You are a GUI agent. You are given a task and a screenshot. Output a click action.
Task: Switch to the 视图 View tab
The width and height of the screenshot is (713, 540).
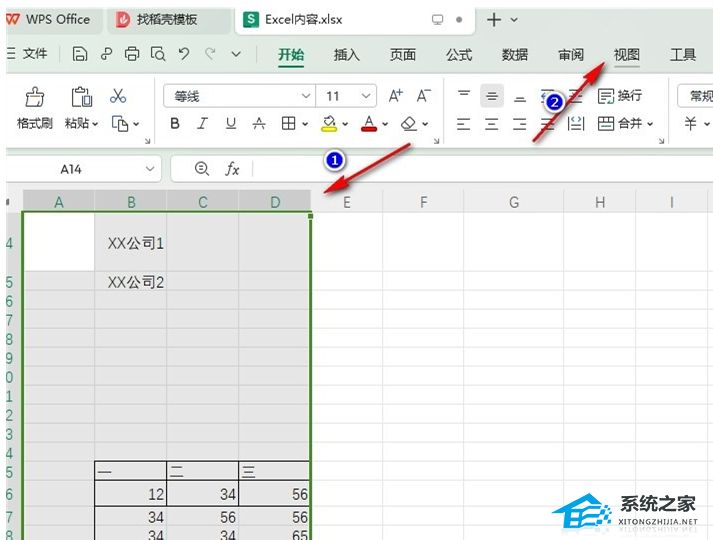[x=627, y=55]
